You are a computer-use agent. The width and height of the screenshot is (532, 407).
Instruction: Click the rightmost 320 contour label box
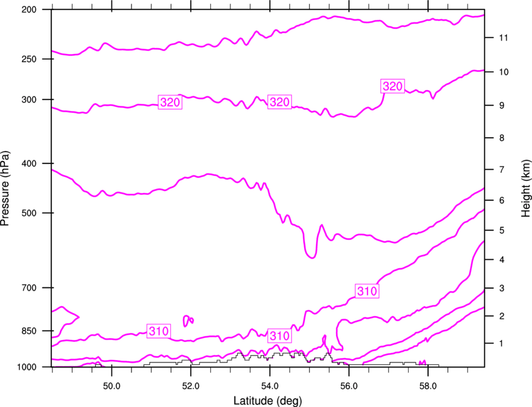click(392, 86)
